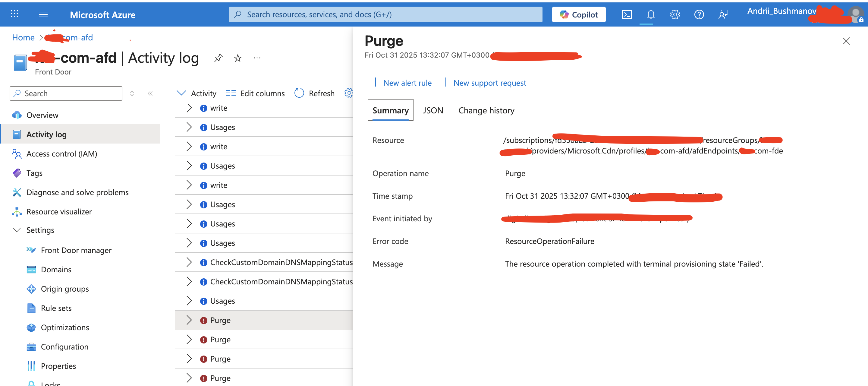Screen dimensions: 868x386
Task: Switch to the JSON tab
Action: pos(433,111)
